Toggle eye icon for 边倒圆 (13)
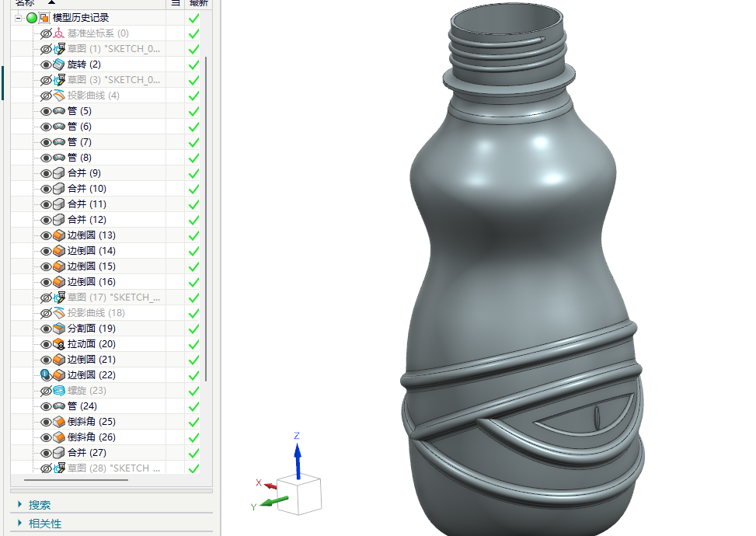This screenshot has height=536, width=756. pos(46,235)
